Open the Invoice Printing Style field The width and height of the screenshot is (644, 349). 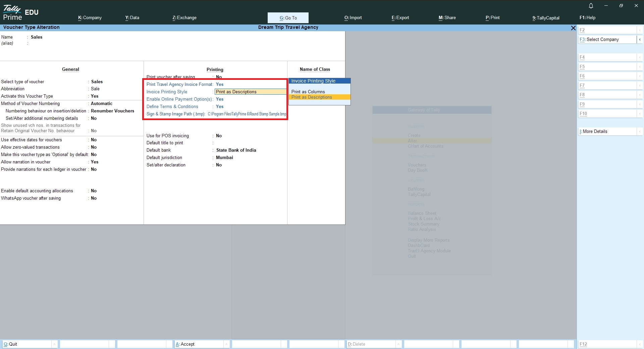(x=250, y=92)
